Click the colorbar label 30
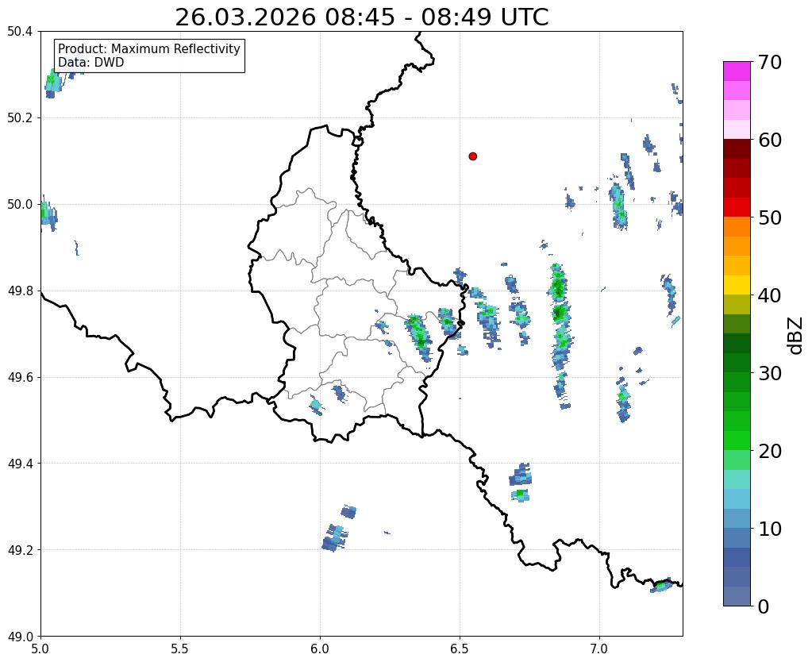Screen dimensions: 812x662 tap(770, 373)
